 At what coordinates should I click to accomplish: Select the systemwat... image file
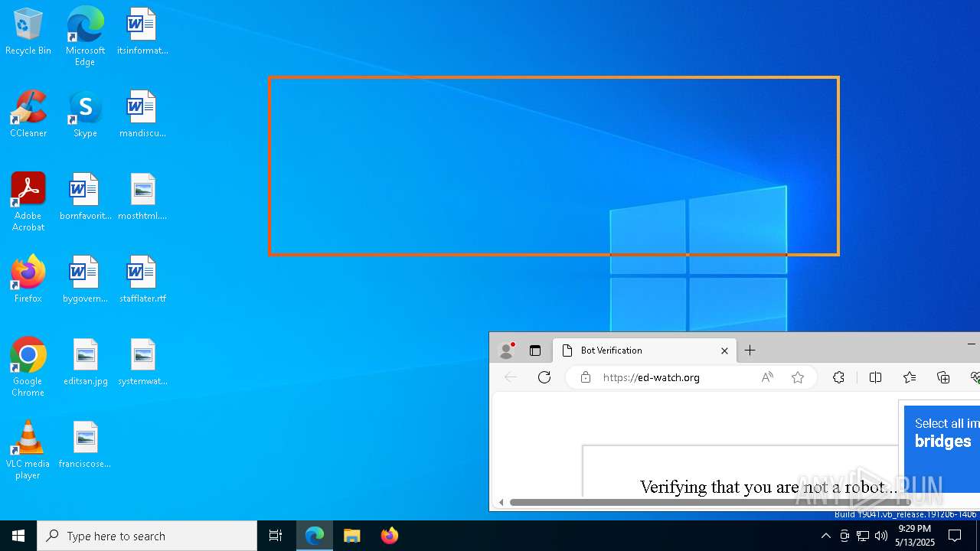tap(142, 362)
